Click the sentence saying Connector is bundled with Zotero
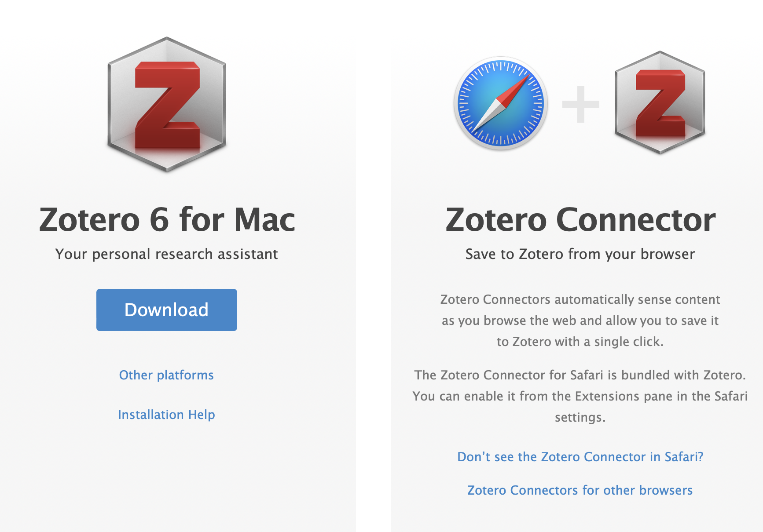The image size is (763, 532). (x=580, y=375)
